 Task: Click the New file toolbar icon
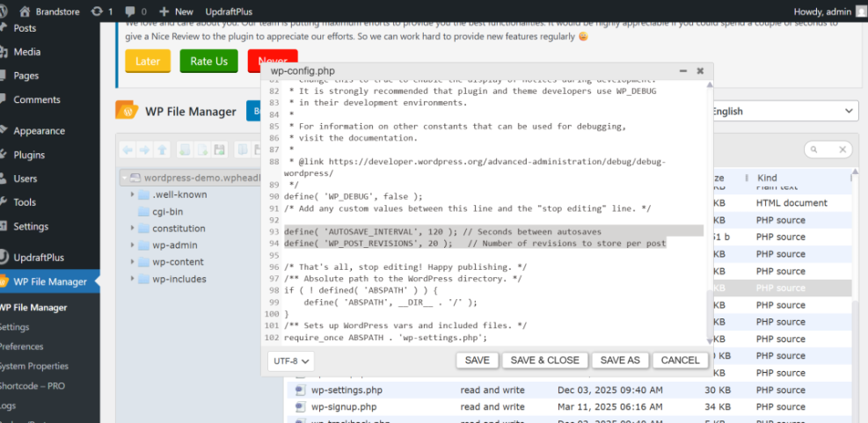point(202,150)
